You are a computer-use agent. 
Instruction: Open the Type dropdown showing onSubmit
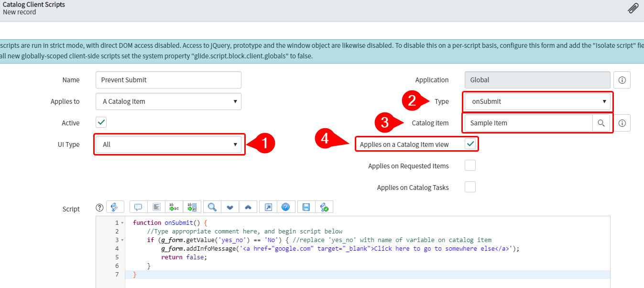(538, 101)
